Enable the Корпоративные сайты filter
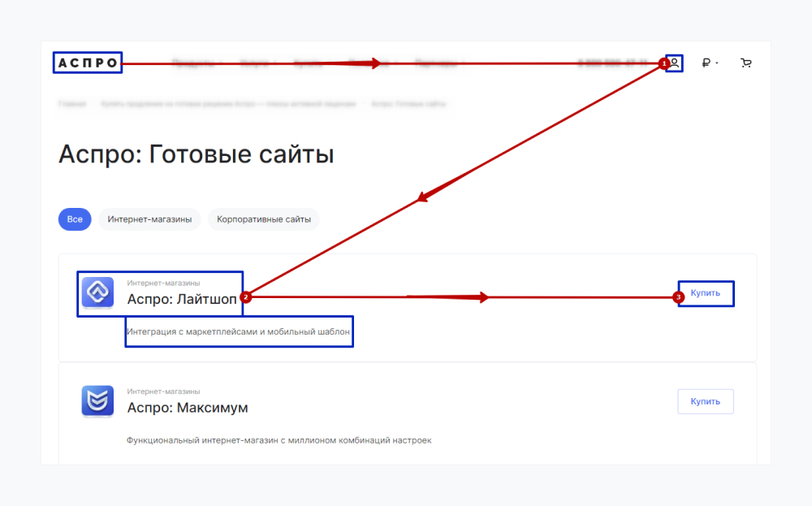Image resolution: width=812 pixels, height=506 pixels. [x=263, y=218]
